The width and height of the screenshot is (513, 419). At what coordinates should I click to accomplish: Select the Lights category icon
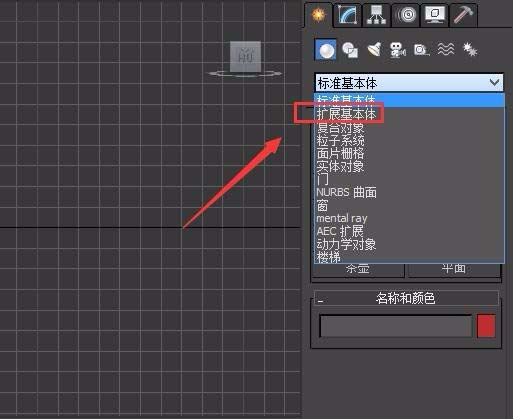[x=374, y=50]
